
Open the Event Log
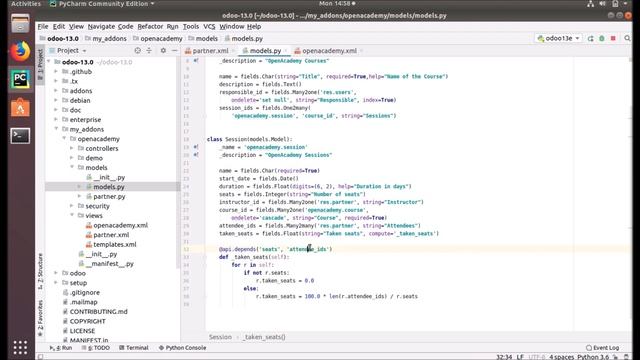(x=602, y=348)
